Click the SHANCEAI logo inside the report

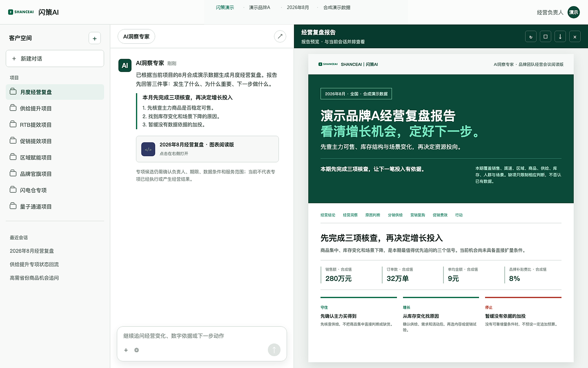328,64
